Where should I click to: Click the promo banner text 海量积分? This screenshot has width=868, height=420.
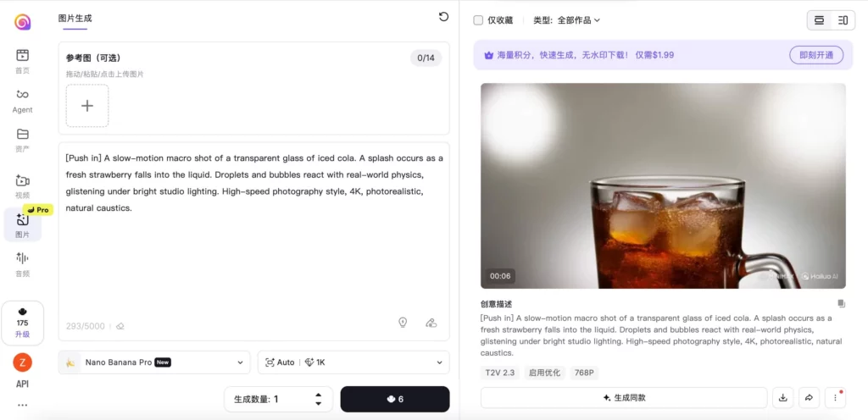tap(585, 55)
